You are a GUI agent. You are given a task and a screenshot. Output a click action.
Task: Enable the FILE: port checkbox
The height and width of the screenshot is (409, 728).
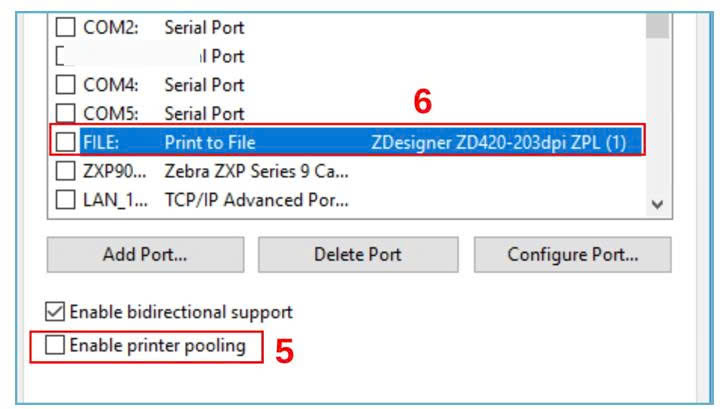(65, 142)
